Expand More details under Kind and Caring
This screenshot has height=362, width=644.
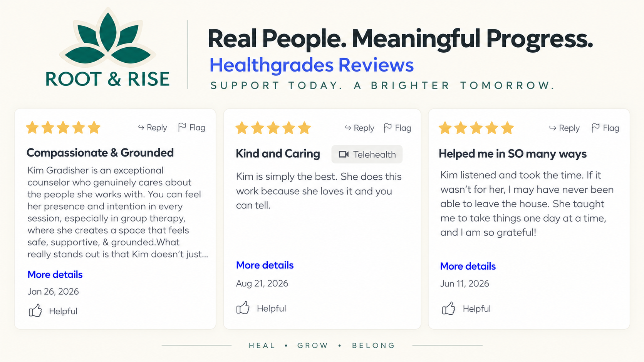point(265,265)
